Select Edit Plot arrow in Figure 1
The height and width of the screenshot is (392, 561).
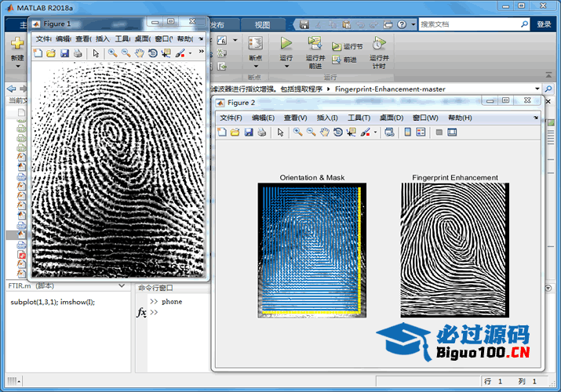(96, 53)
